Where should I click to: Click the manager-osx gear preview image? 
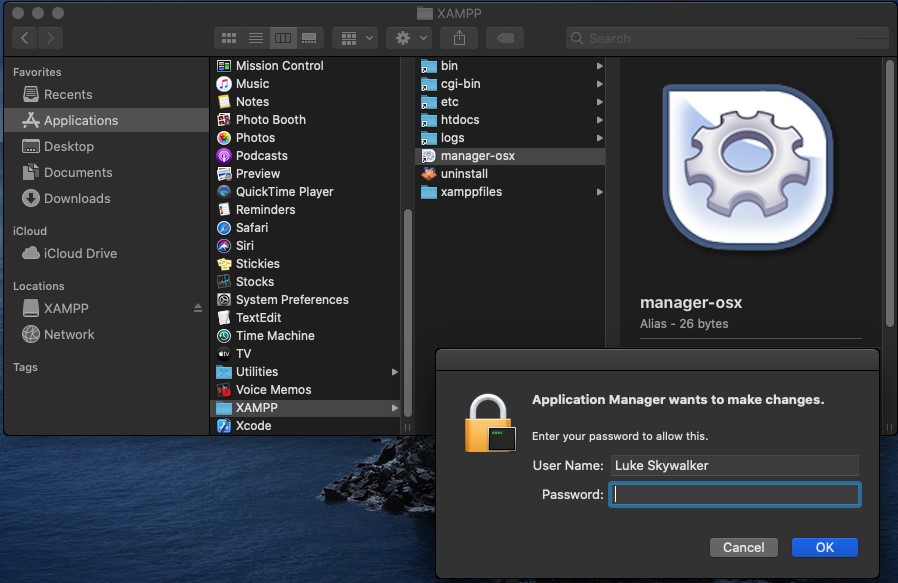click(747, 167)
